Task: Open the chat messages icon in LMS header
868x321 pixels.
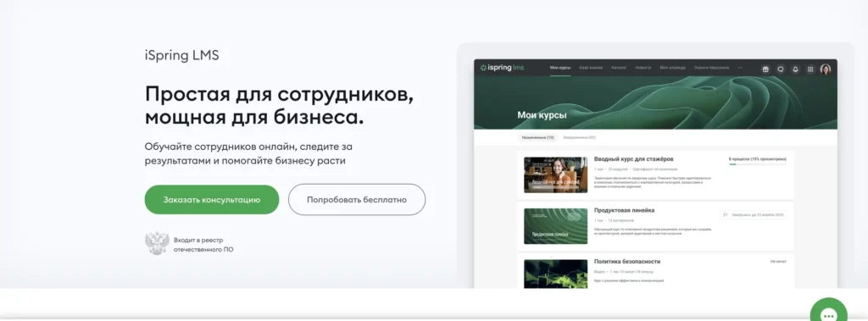Action: (x=781, y=69)
